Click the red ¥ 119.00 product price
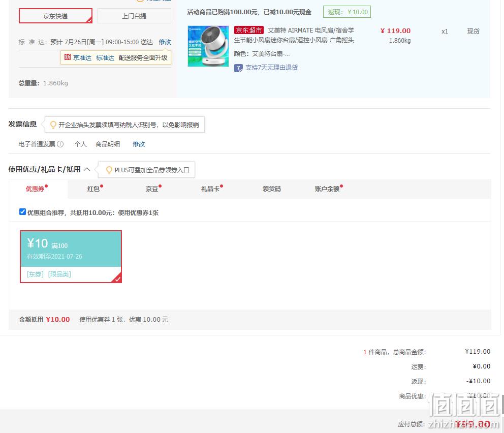This screenshot has height=433, width=504. [395, 31]
